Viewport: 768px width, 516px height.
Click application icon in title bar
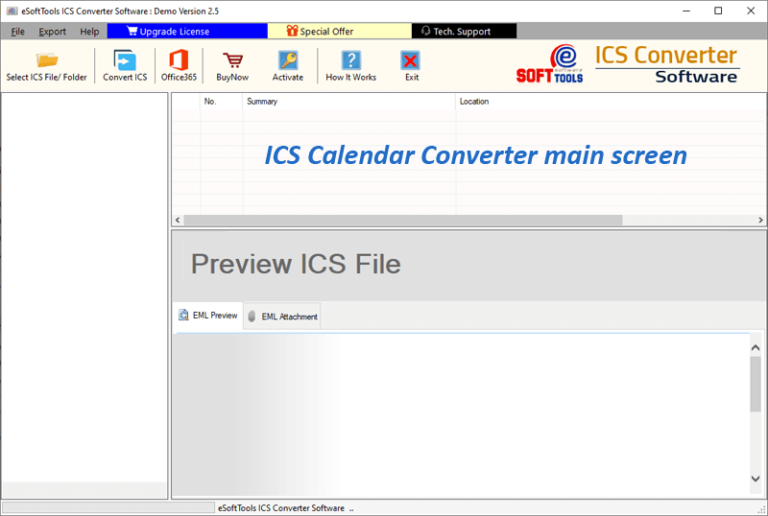tap(12, 11)
